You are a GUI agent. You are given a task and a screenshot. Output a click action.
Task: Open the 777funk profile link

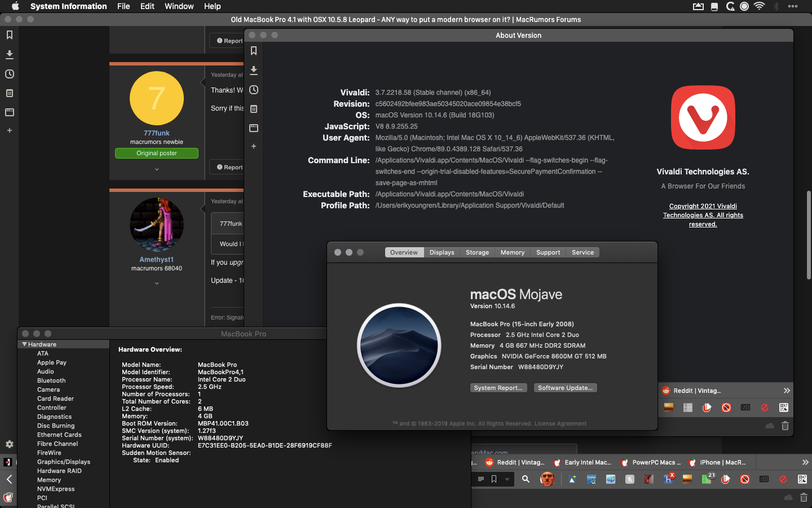point(157,133)
